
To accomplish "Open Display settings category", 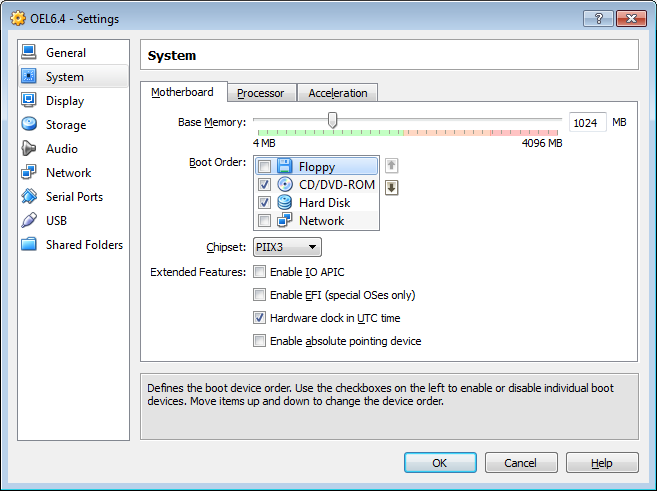I will (x=65, y=101).
